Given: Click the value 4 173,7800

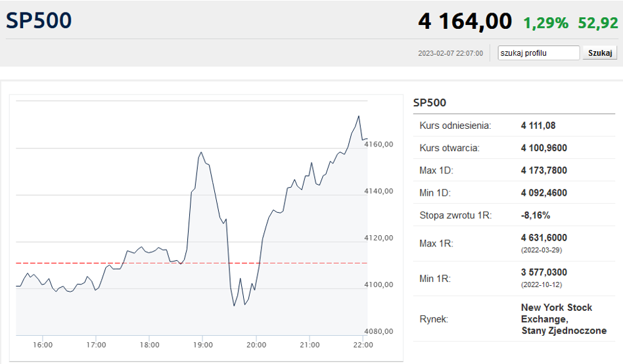Looking at the screenshot, I should point(544,170).
